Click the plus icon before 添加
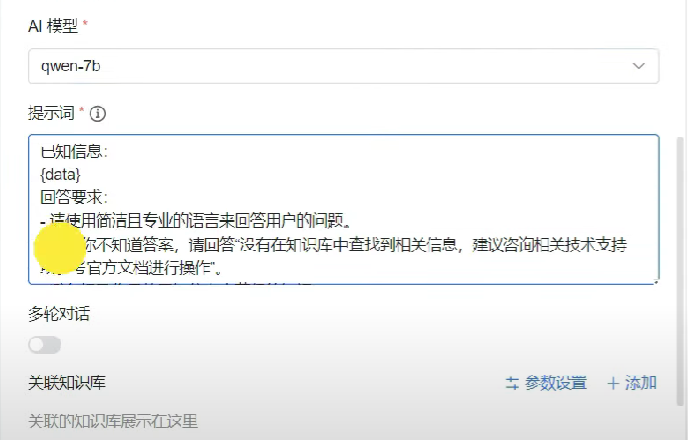Screen dimensions: 688x440 click(x=613, y=384)
